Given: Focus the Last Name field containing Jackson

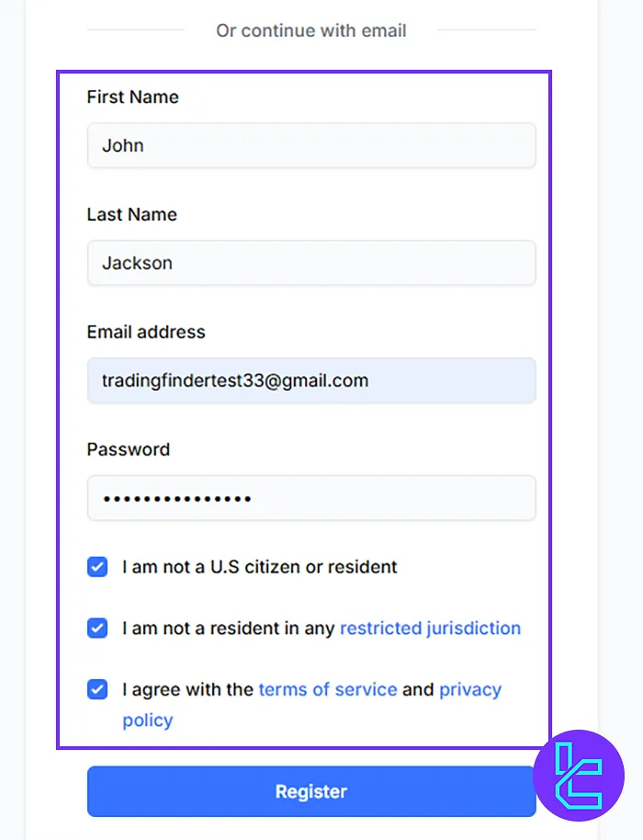Looking at the screenshot, I should click(x=311, y=263).
